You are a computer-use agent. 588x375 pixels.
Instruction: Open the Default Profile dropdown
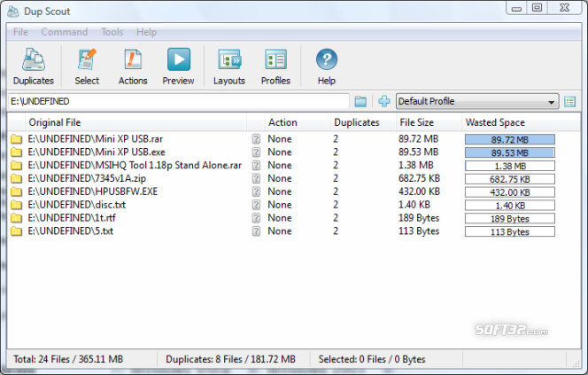(x=477, y=101)
